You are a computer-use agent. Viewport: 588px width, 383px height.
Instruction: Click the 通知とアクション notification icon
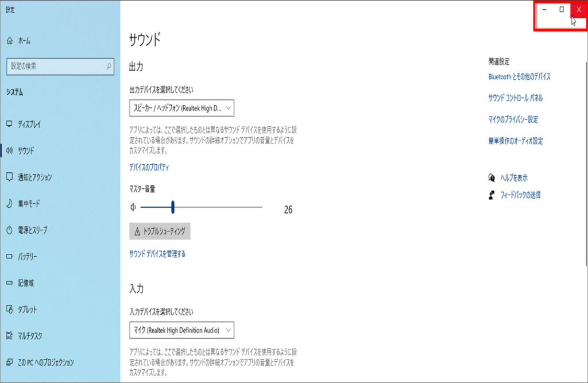coord(9,177)
